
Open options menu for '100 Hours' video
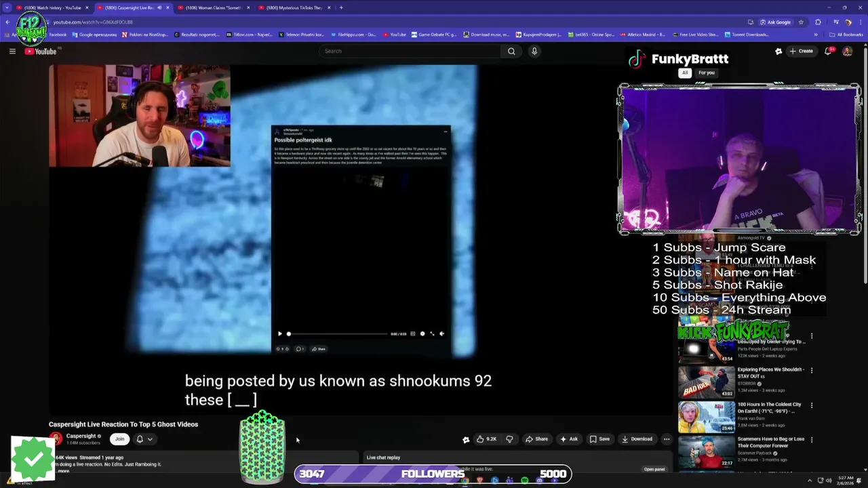click(x=812, y=405)
